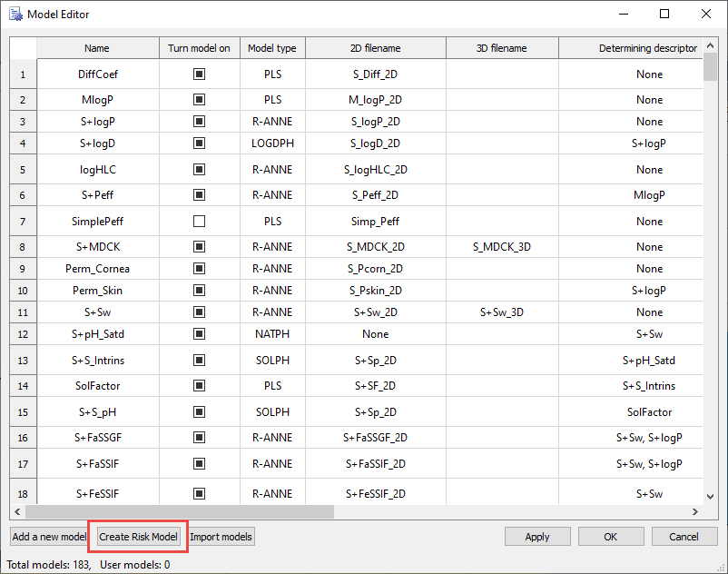Click the Name column header
Screen dimensions: 728x574
coord(97,48)
